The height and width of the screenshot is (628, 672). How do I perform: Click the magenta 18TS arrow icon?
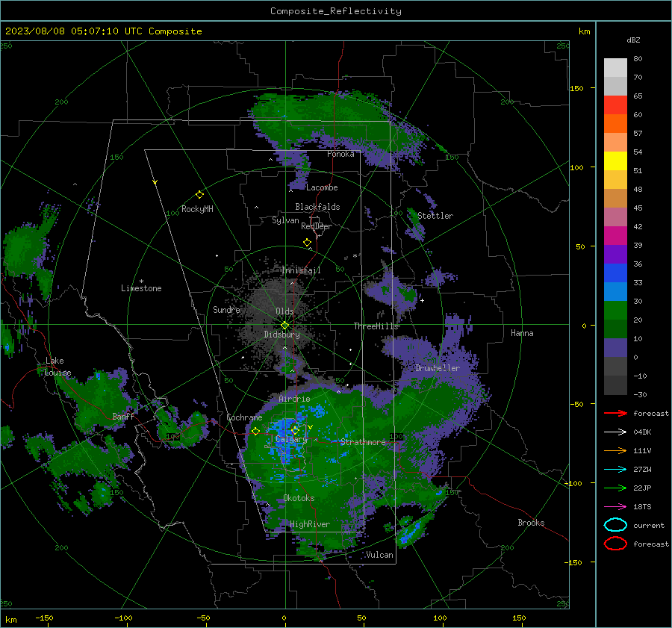(615, 507)
